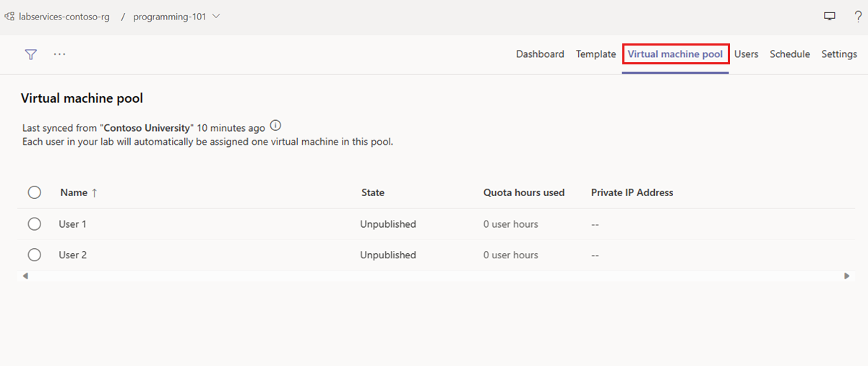This screenshot has height=366, width=868.
Task: Open the Schedule tab
Action: pos(789,54)
